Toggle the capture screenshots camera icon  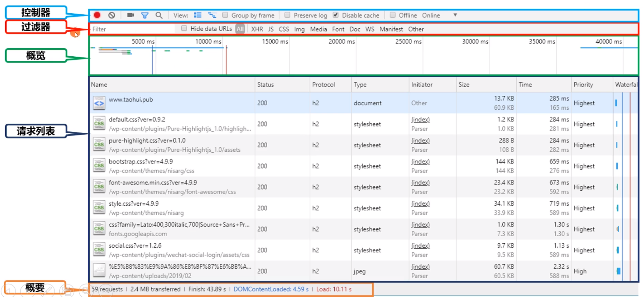[x=130, y=15]
